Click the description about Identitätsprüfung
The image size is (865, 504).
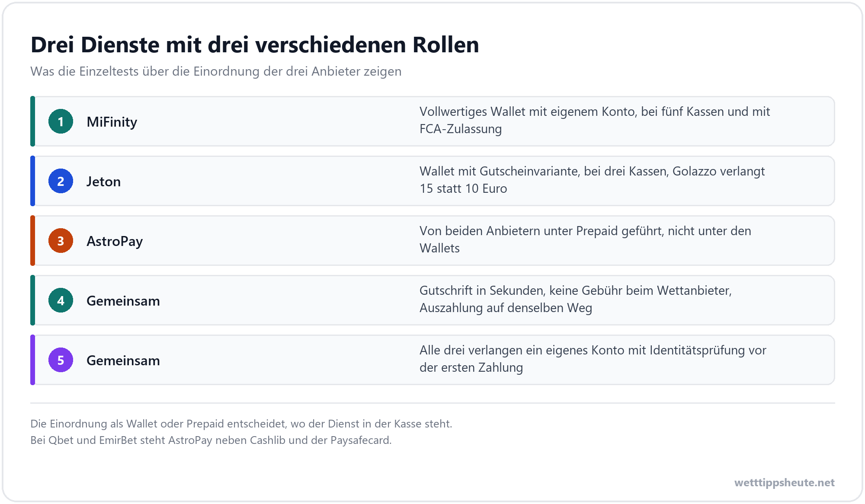coord(593,359)
